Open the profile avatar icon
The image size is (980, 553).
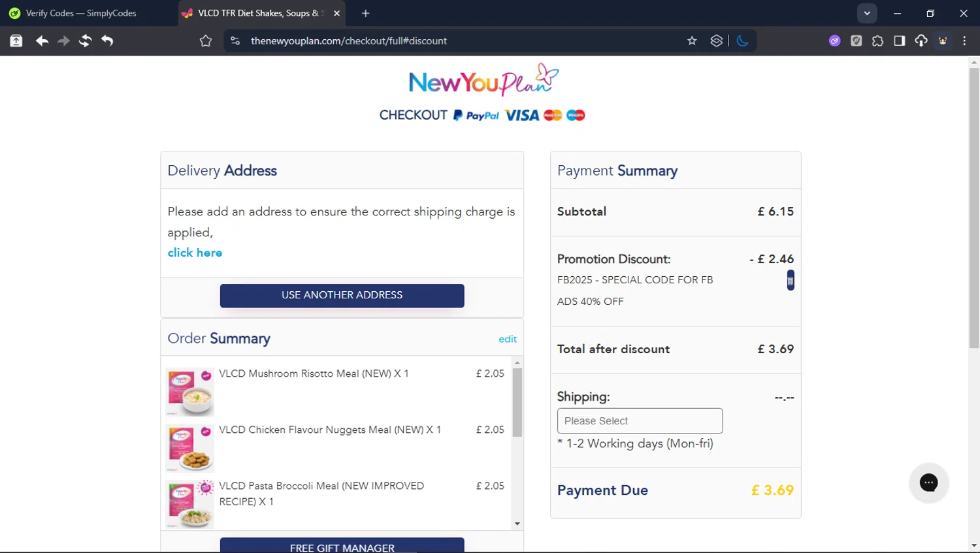(x=943, y=41)
